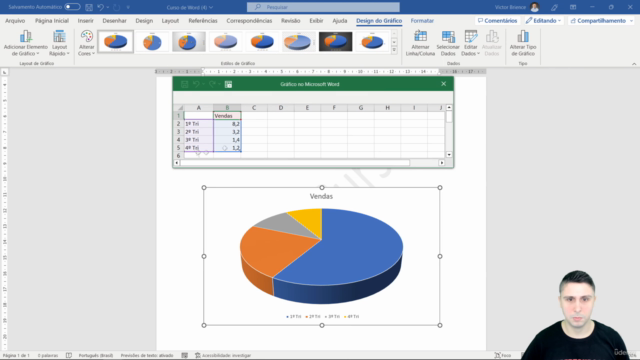Select the fourth chart style thumbnail
This screenshot has width=640, height=360.
[225, 42]
